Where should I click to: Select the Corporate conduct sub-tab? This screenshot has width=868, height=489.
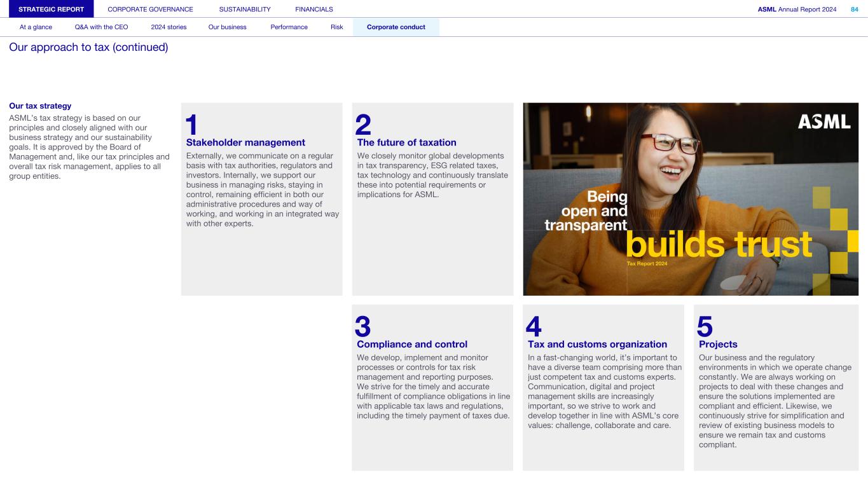click(x=396, y=27)
